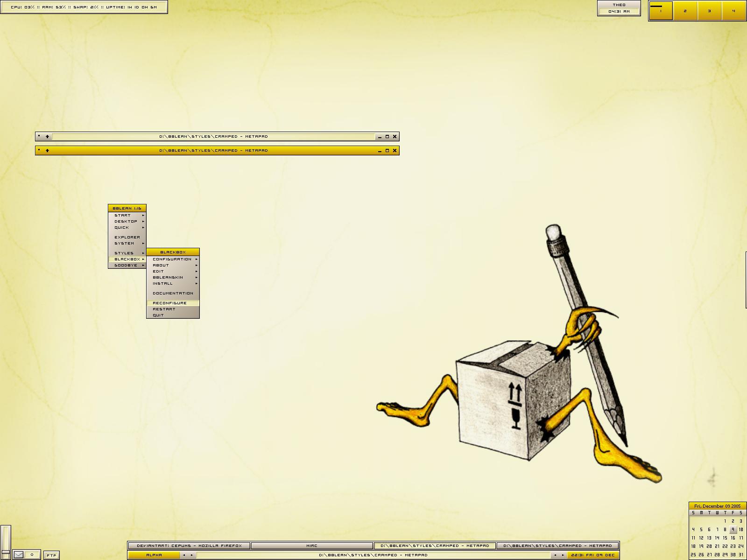The height and width of the screenshot is (560, 747).
Task: Click the small dot icon in the yellow Metapad titlebar
Action: tap(39, 150)
